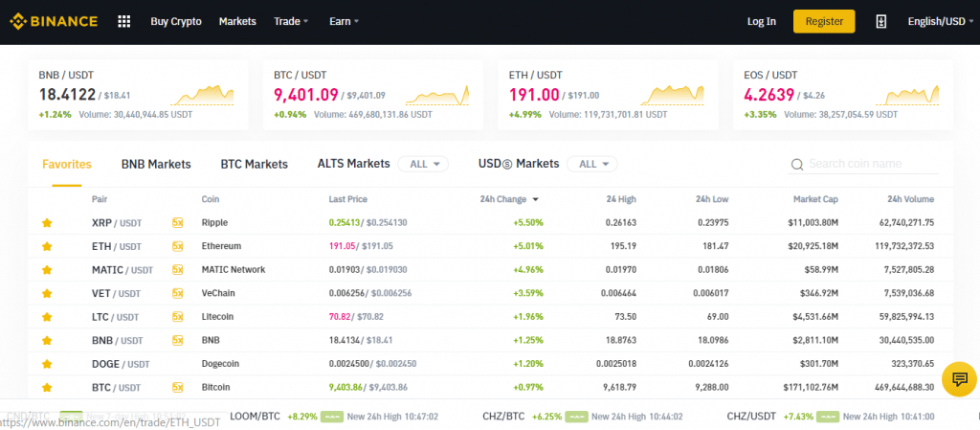This screenshot has width=980, height=430.
Task: Click the search magnifier icon
Action: tap(797, 165)
